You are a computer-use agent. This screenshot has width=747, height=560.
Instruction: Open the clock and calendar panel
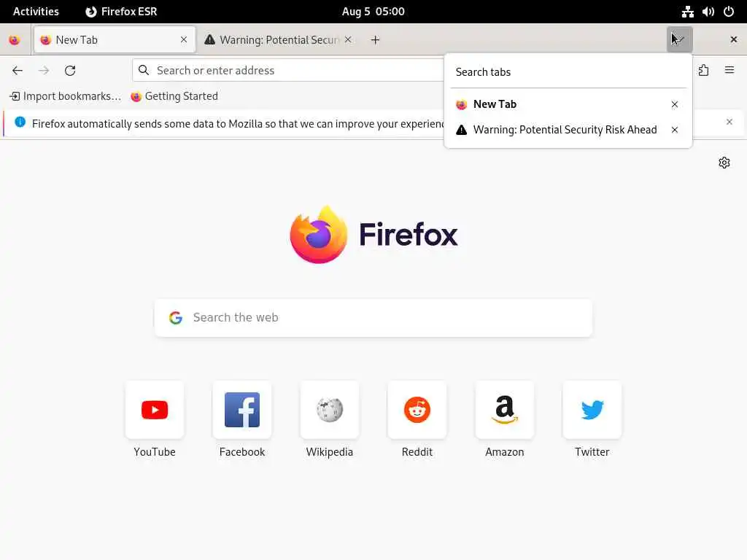tap(373, 12)
